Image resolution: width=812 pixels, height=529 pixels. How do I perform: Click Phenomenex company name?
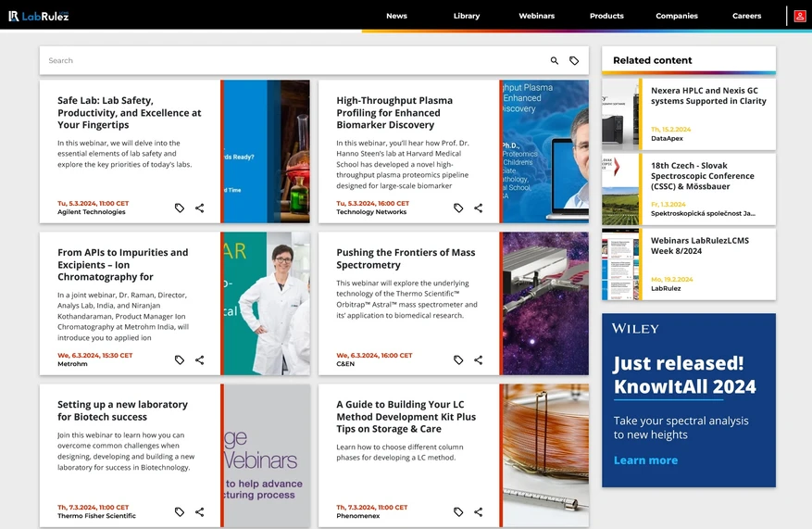[357, 515]
